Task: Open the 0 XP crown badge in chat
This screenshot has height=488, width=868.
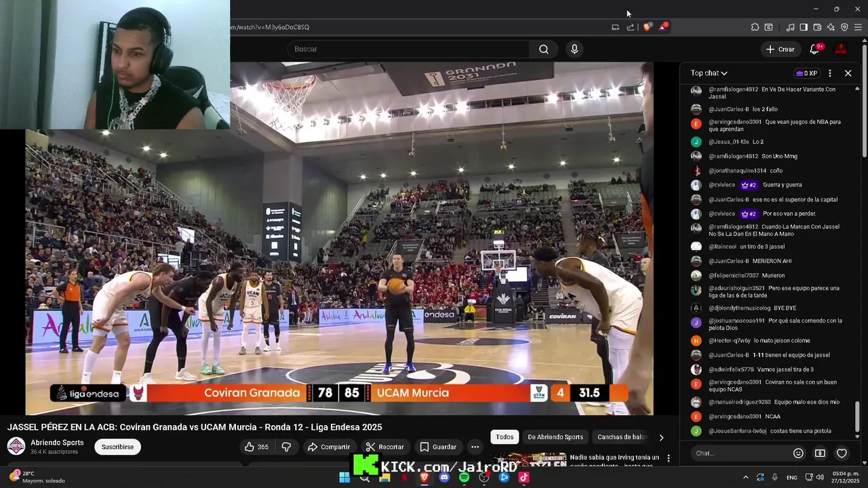Action: [x=807, y=73]
